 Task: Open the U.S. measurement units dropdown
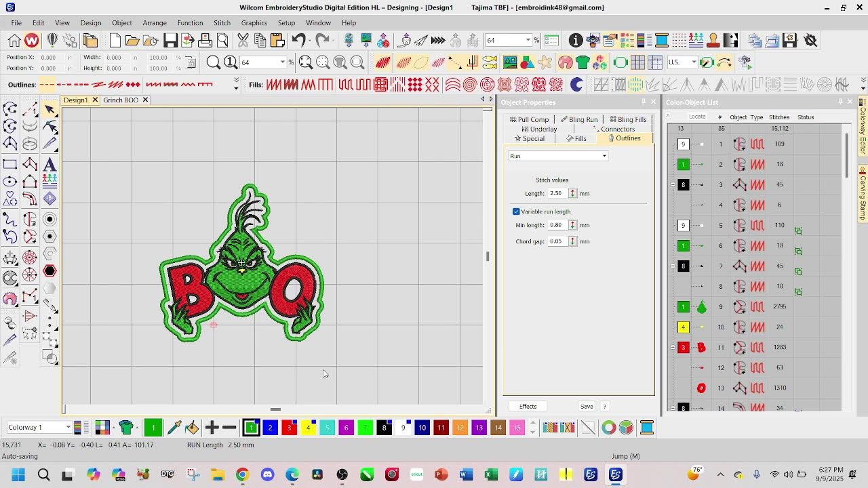[x=693, y=62]
